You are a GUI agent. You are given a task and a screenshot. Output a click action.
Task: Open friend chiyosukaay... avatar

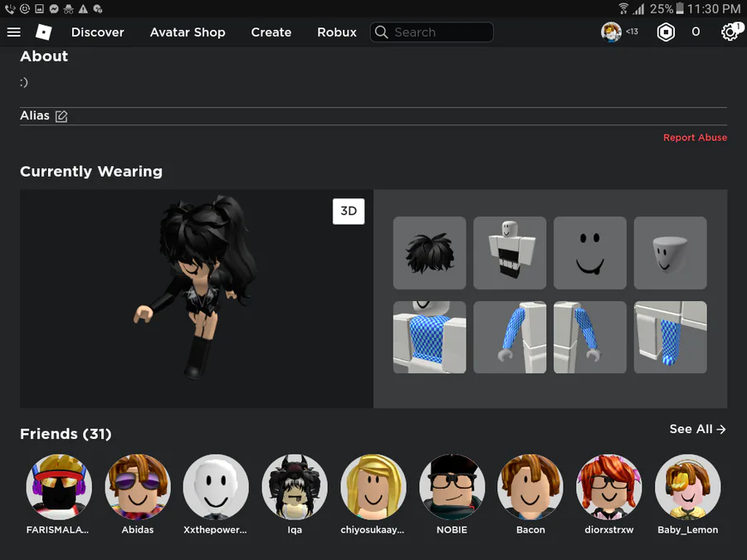click(373, 487)
